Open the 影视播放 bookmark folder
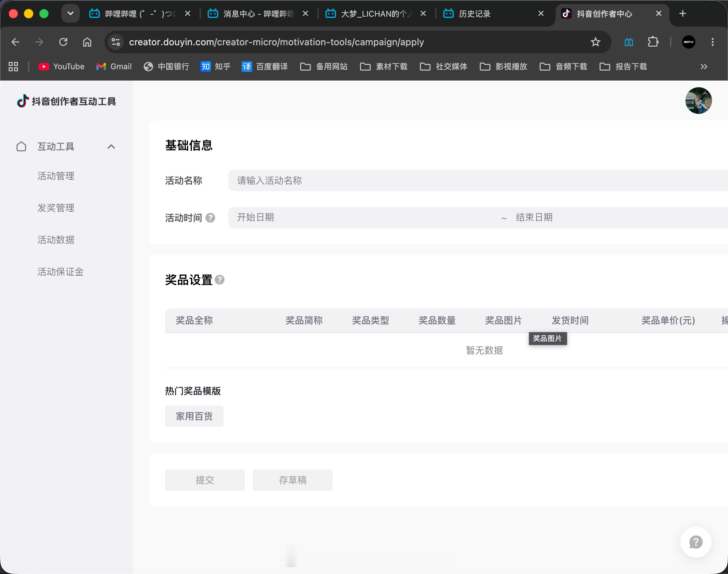Screen dimensions: 728x574 (x=504, y=67)
